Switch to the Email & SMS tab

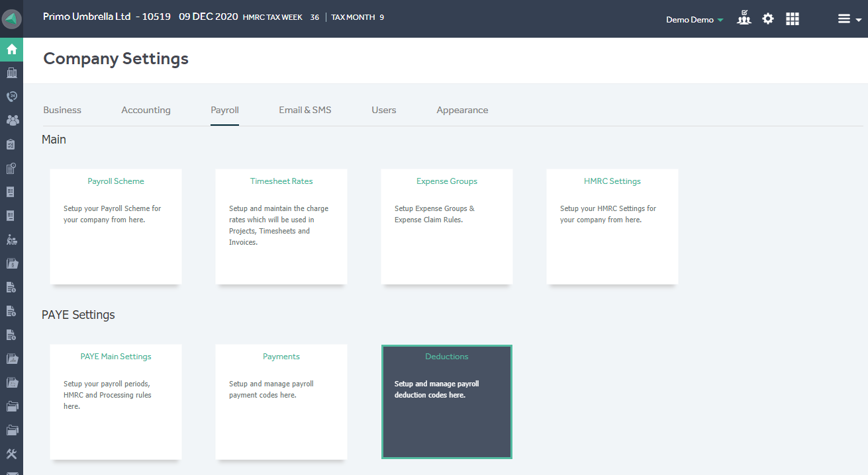click(x=305, y=110)
